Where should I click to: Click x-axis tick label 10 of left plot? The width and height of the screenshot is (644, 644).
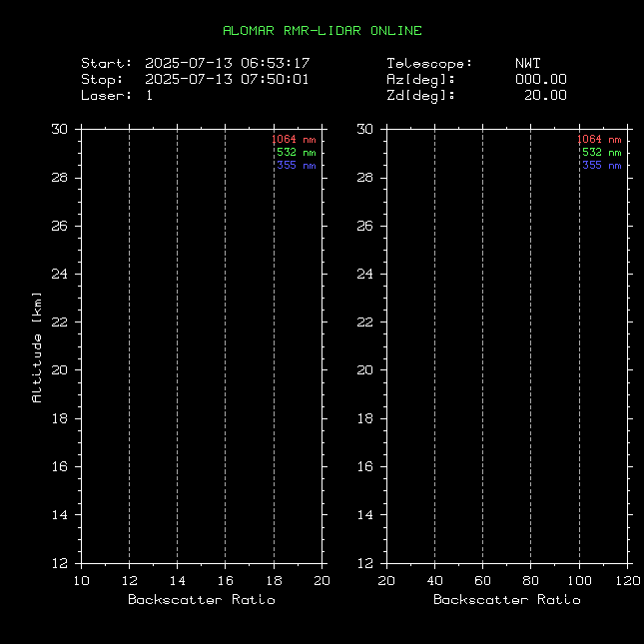[x=81, y=581]
